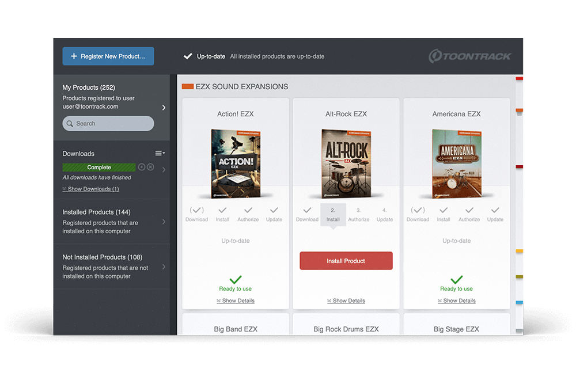Click the Toontrack logo in header
The width and height of the screenshot is (576, 392).
469,56
